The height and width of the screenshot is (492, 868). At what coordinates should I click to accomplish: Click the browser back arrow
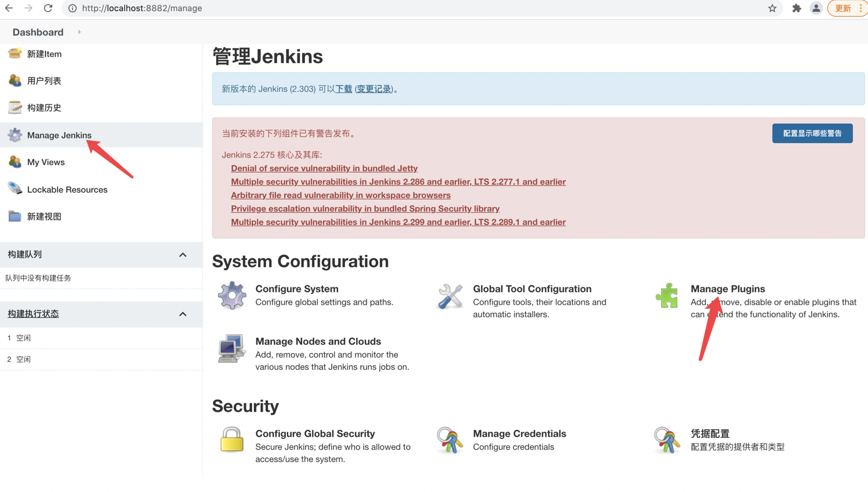click(9, 8)
